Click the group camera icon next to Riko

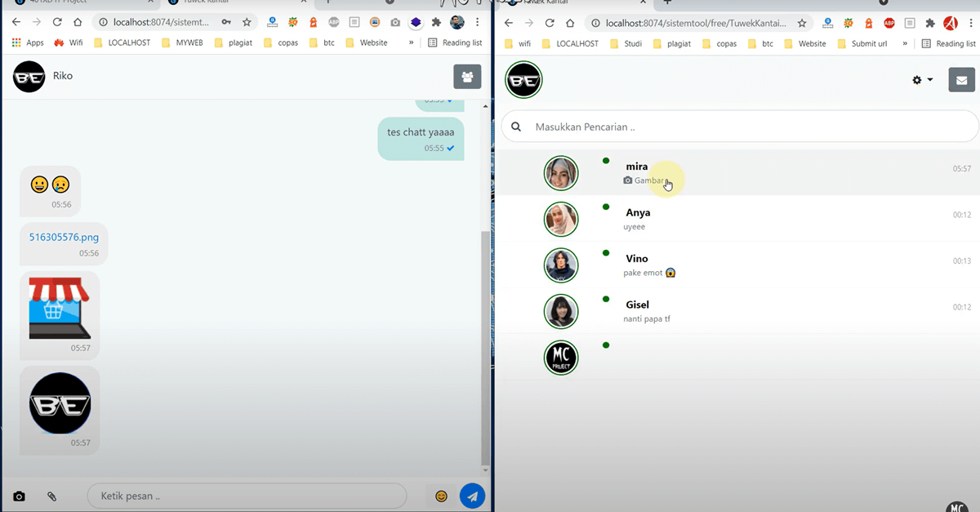pos(467,76)
